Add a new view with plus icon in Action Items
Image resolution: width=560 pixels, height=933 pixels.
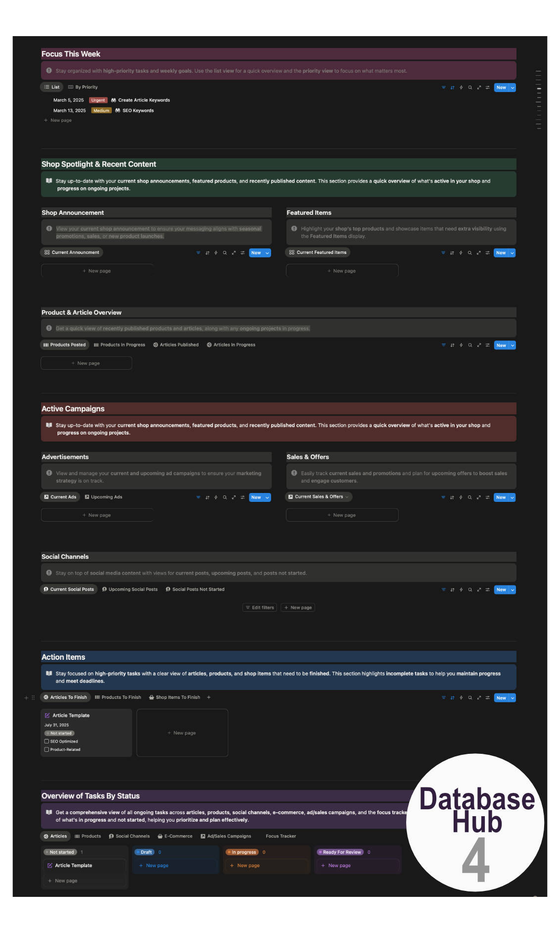209,697
